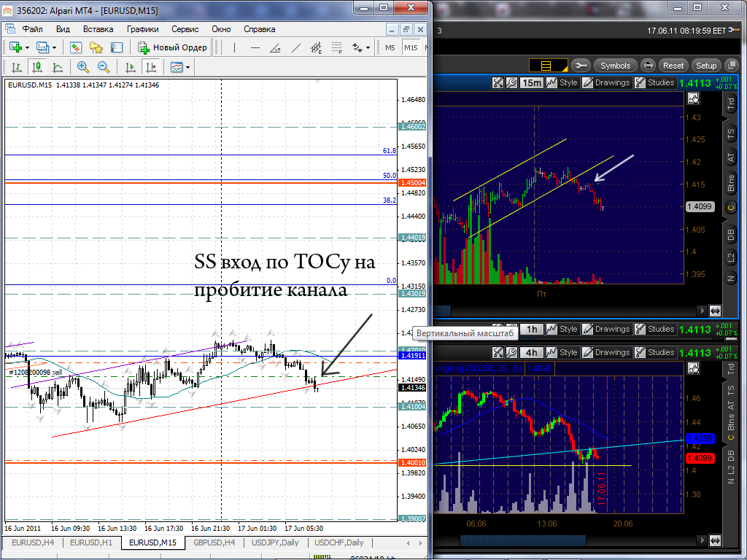Screen dimensions: 747x560
Task: Select the Fibonacci retracement tool
Action: click(337, 47)
